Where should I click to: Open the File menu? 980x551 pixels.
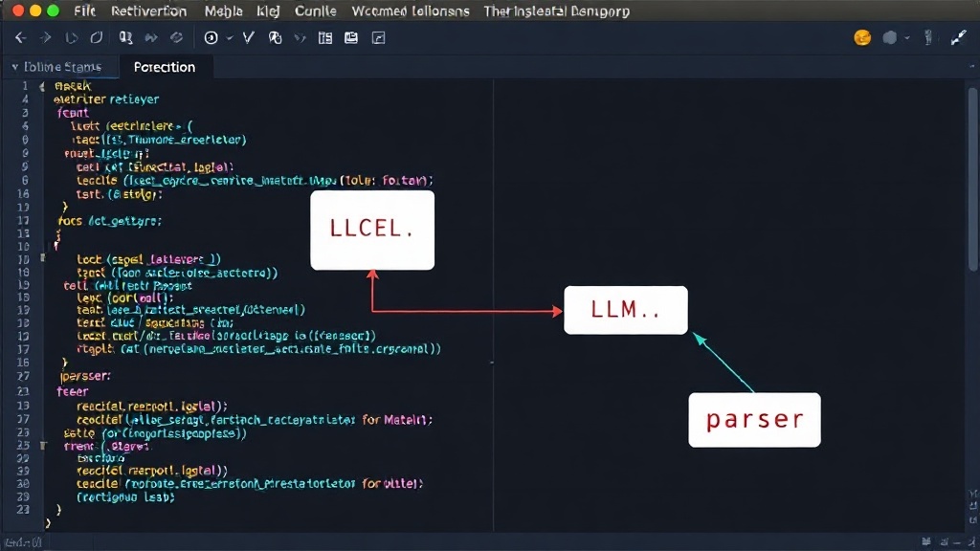pos(84,11)
